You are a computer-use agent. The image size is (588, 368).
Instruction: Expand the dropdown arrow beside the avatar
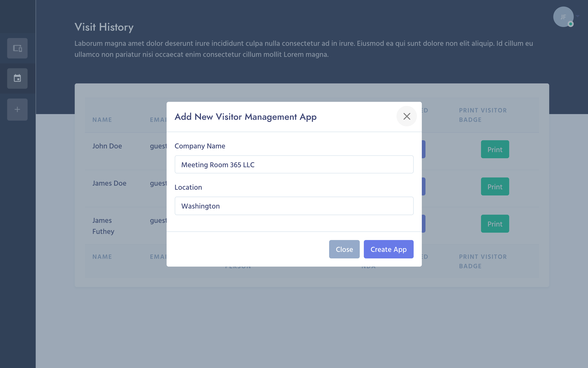tap(578, 16)
